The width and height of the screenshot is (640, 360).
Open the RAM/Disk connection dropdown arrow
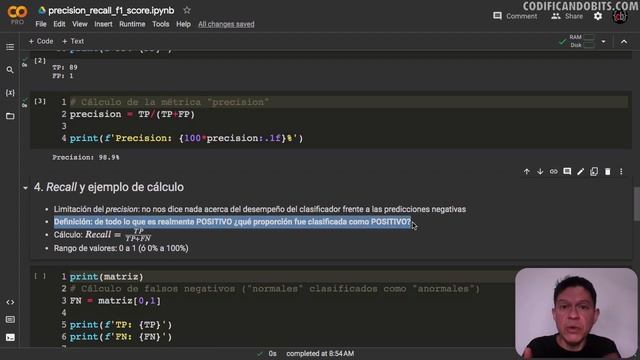(603, 42)
